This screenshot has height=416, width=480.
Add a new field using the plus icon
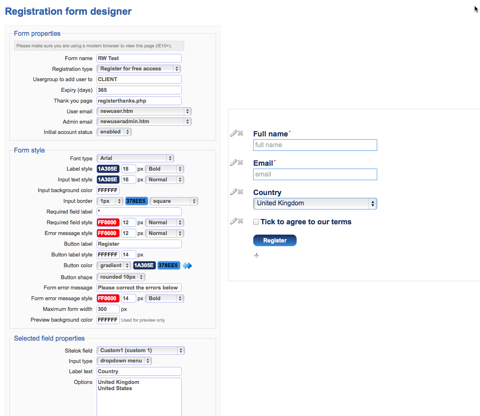coord(256,255)
